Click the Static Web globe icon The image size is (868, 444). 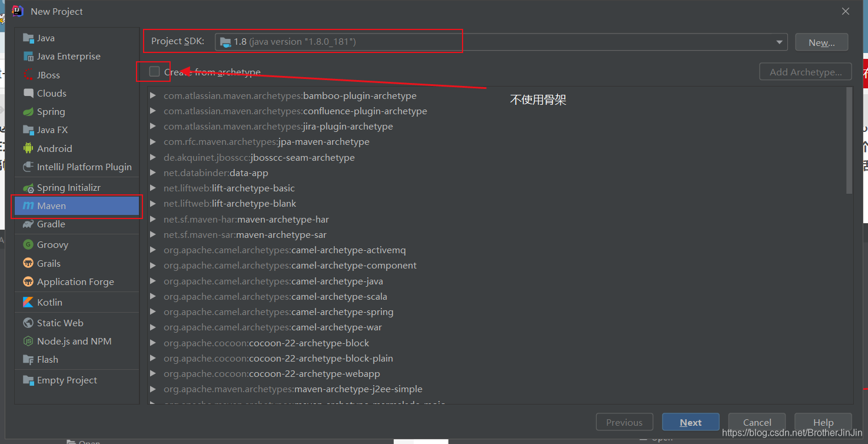click(x=28, y=323)
